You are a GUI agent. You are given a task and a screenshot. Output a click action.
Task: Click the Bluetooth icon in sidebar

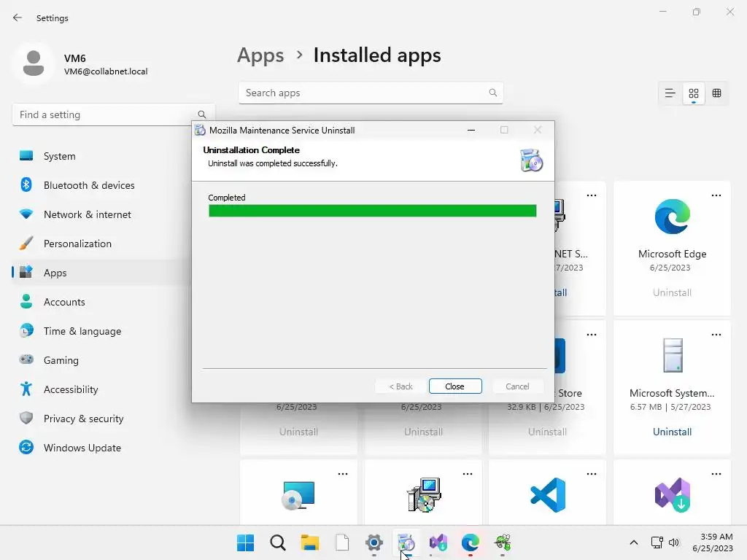click(26, 184)
